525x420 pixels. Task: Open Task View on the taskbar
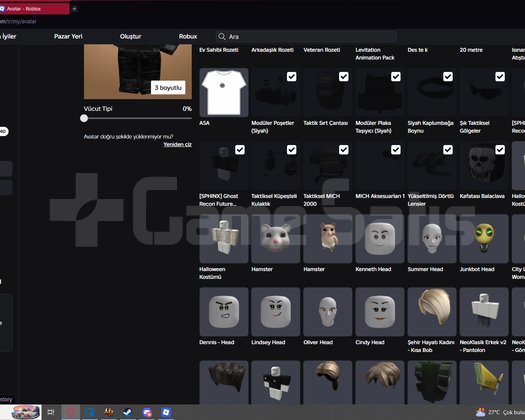[51, 412]
